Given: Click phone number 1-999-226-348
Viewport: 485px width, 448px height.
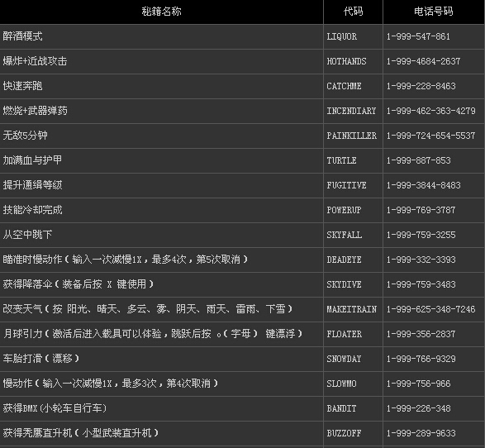Looking at the screenshot, I should pyautogui.click(x=419, y=408).
